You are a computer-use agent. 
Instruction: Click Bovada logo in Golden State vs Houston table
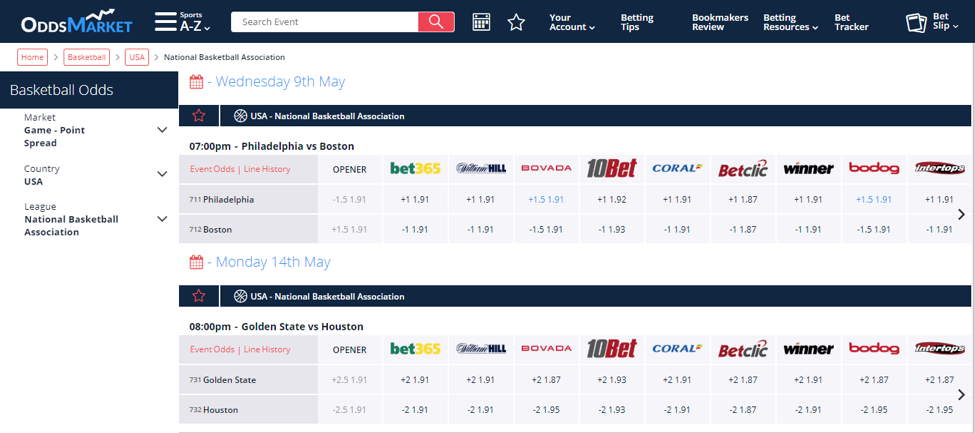pyautogui.click(x=547, y=349)
